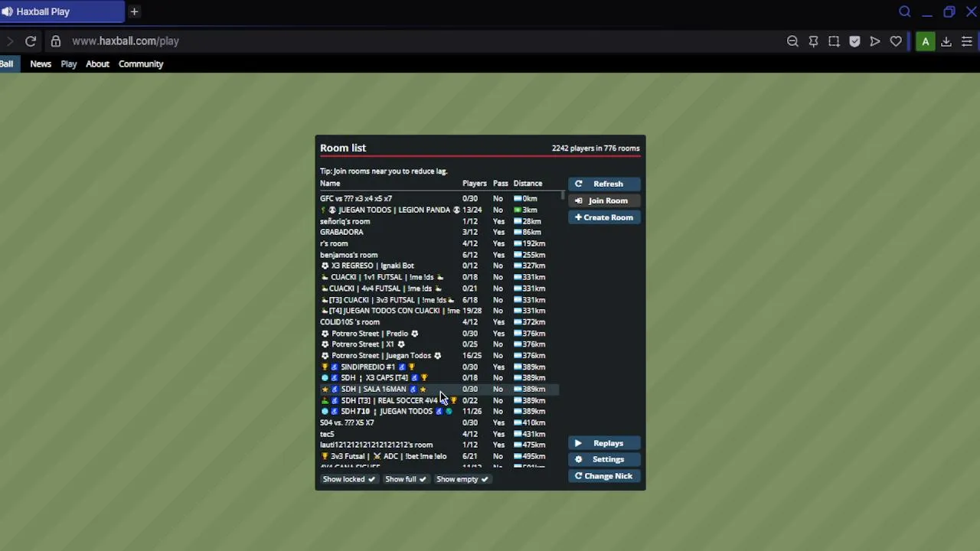This screenshot has height=551, width=980.
Task: Click the shield ad-blocker icon
Action: tap(854, 41)
